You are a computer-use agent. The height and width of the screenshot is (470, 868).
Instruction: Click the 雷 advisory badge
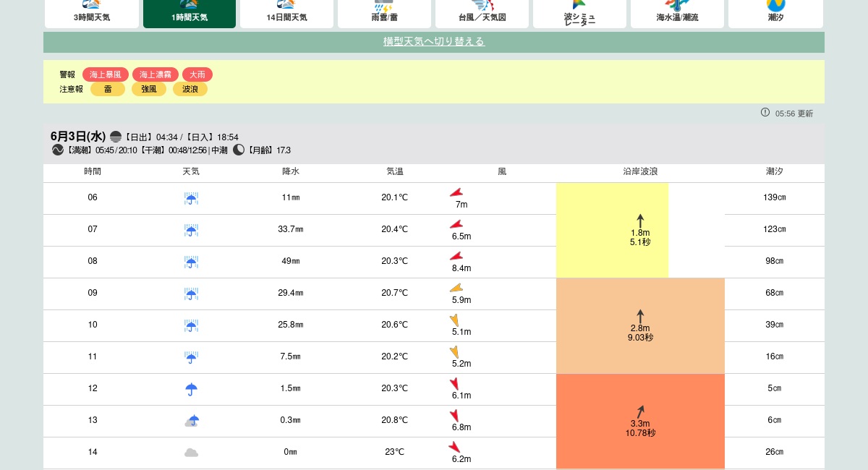[108, 89]
